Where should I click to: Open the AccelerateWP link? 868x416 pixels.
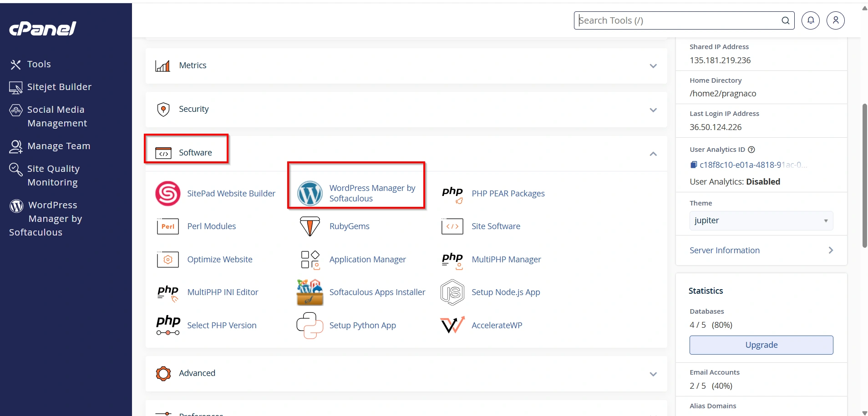click(497, 326)
